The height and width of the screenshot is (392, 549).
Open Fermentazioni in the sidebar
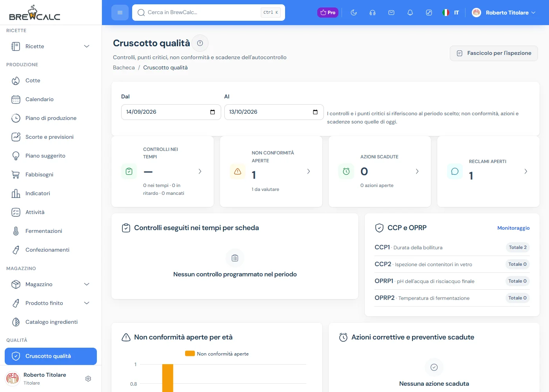click(51, 231)
